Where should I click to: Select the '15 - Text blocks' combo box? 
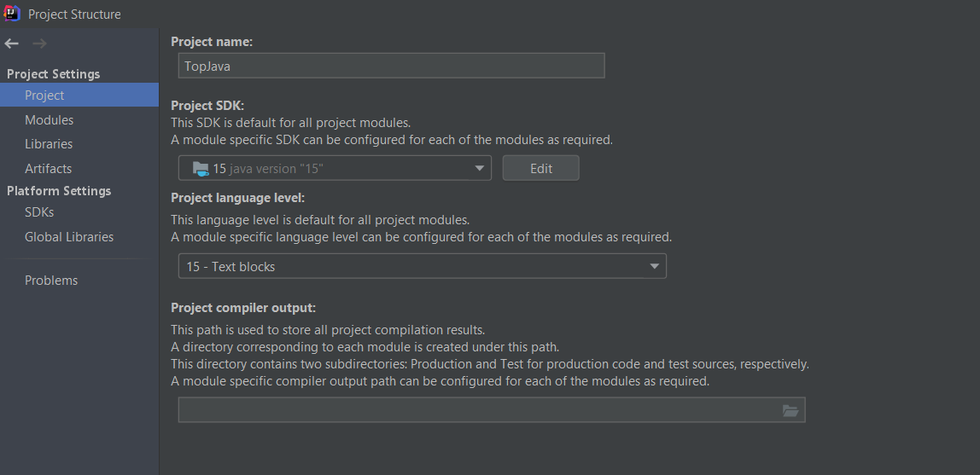click(x=410, y=266)
